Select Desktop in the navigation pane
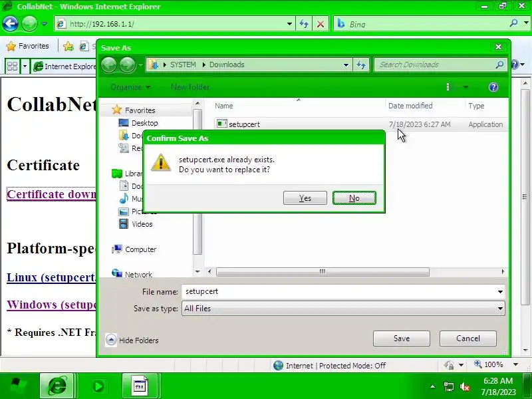 click(x=144, y=123)
